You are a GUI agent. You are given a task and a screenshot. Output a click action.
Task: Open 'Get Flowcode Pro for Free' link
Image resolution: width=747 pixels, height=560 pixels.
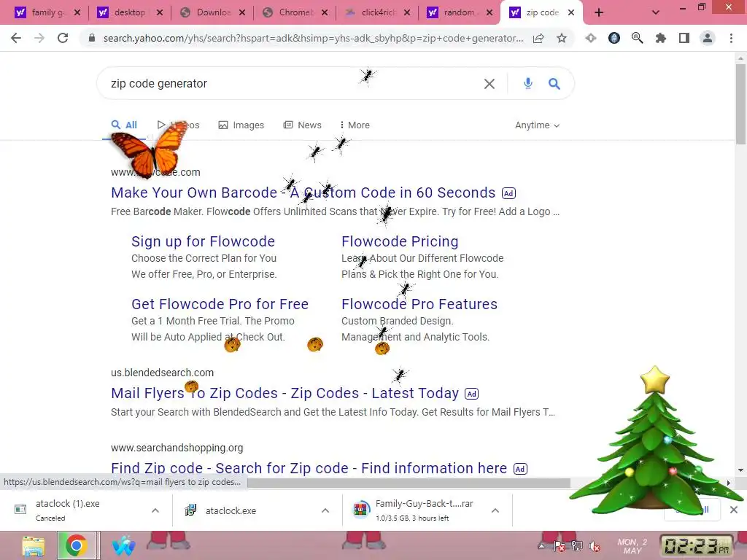click(x=220, y=304)
